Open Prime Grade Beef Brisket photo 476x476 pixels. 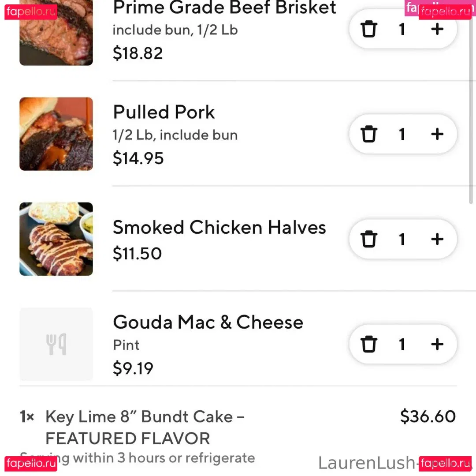[x=56, y=35]
